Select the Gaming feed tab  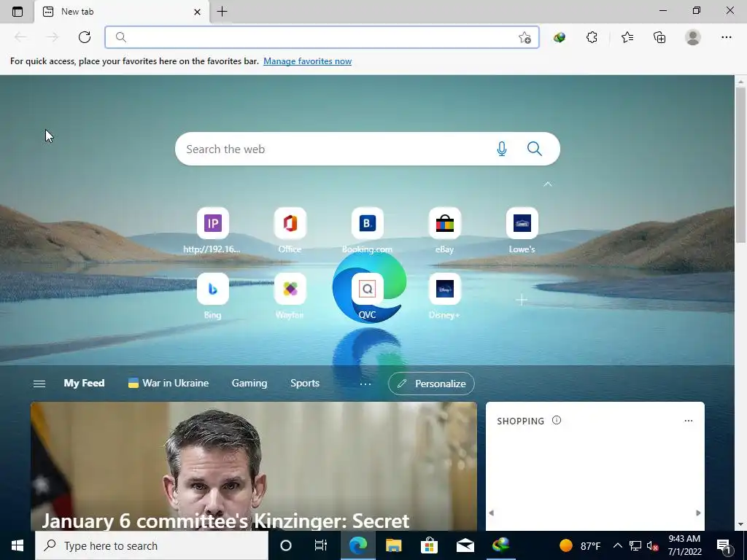(249, 384)
